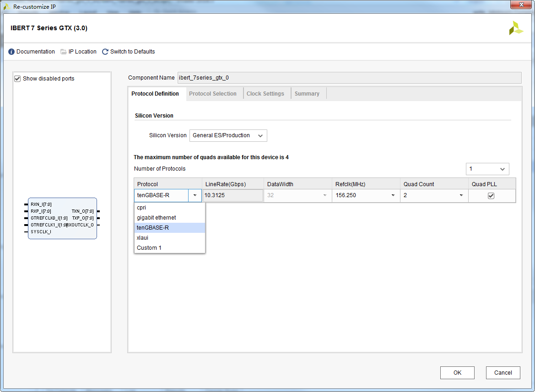
Task: Click the TXP_O[7:0] port in the diagram
Action: click(x=82, y=218)
